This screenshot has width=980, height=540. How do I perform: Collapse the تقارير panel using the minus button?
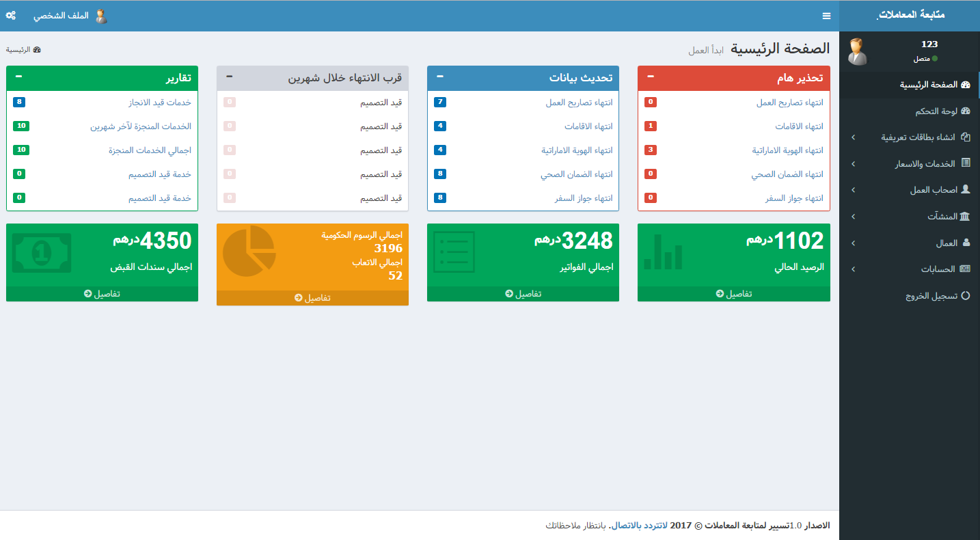point(18,77)
